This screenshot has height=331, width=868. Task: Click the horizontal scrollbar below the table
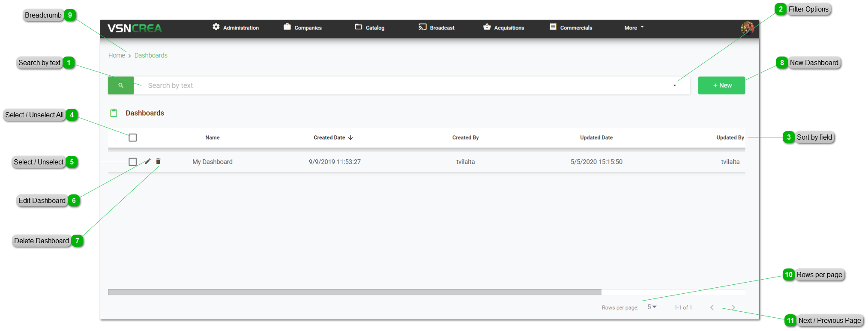(354, 292)
